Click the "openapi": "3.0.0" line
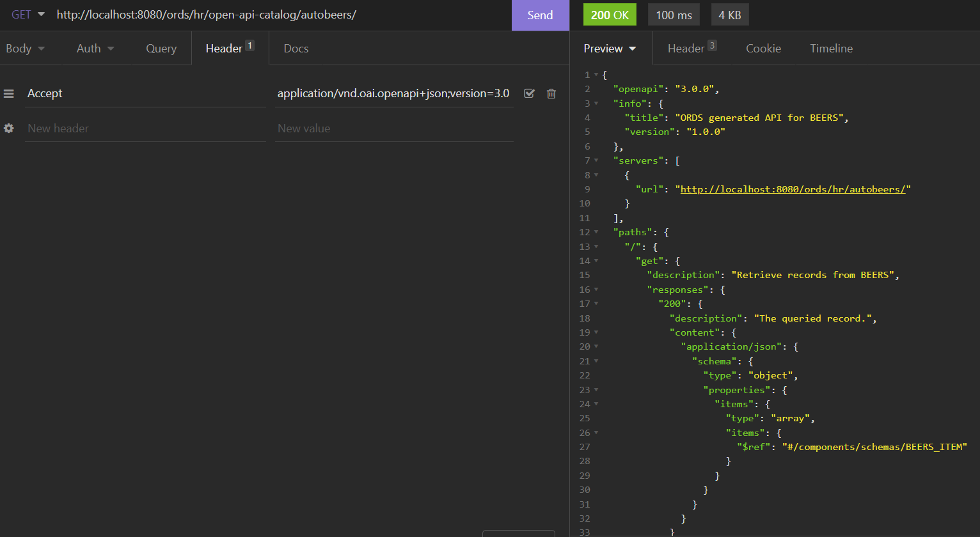Viewport: 980px width, 537px height. coord(666,89)
